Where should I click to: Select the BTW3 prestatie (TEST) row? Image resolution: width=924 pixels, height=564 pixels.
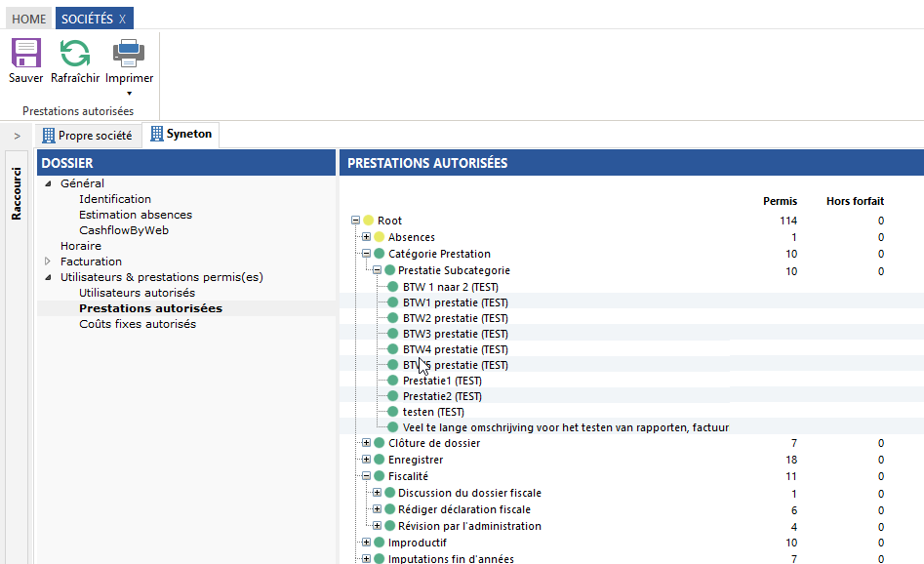click(455, 334)
